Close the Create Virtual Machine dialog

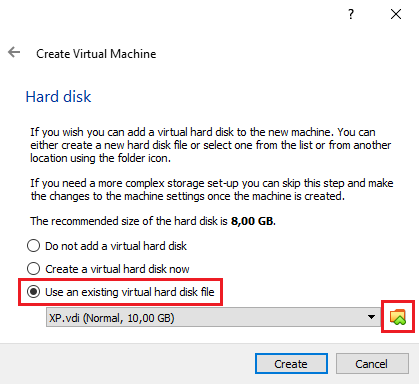[396, 14]
